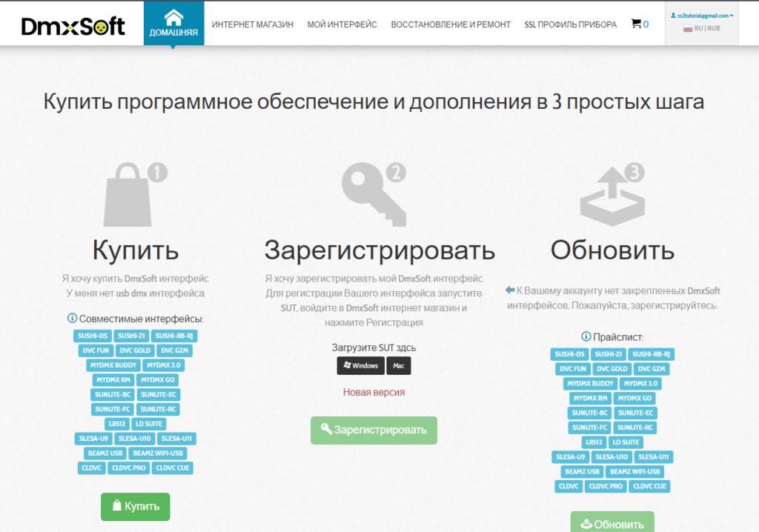Viewport: 759px width, 532px height.
Task: Select SUNLITE-RC under Совместимые интерфейсы
Action: [158, 409]
